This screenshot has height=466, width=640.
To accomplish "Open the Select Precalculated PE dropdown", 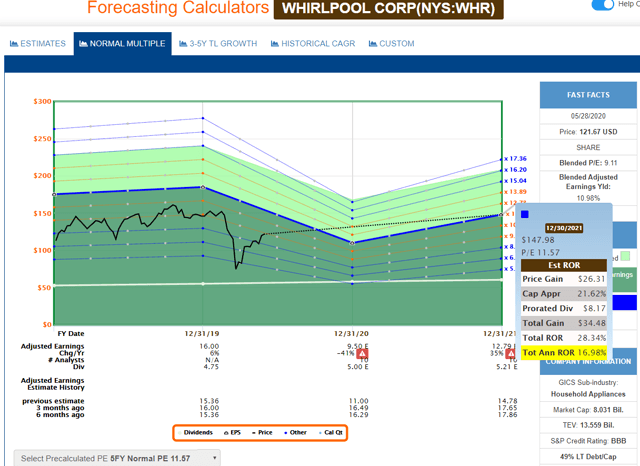I will click(x=117, y=458).
